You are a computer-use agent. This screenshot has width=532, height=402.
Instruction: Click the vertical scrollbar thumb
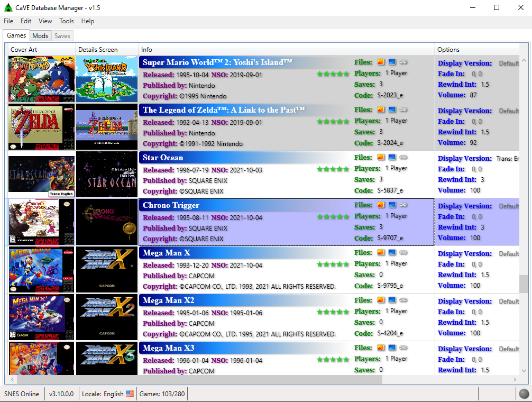coord(524,284)
